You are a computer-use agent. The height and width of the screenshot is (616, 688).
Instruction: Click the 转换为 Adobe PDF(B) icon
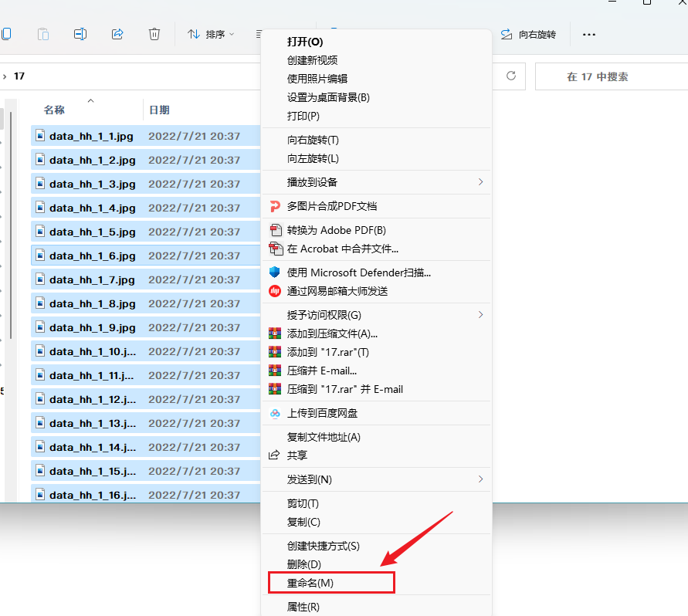[275, 230]
